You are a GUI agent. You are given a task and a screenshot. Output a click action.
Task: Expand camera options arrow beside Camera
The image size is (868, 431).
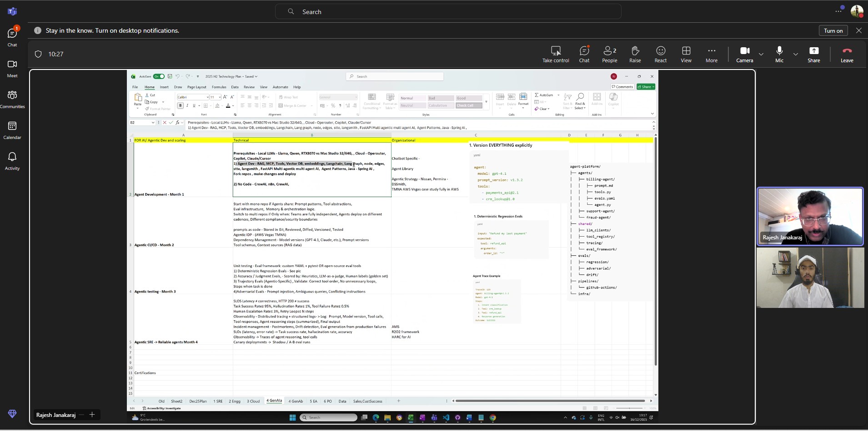click(761, 54)
